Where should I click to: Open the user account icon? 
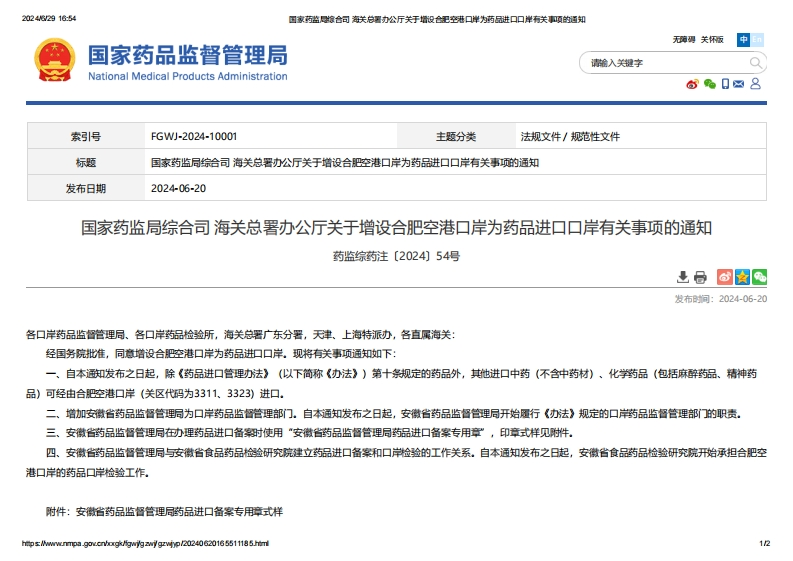tap(755, 84)
